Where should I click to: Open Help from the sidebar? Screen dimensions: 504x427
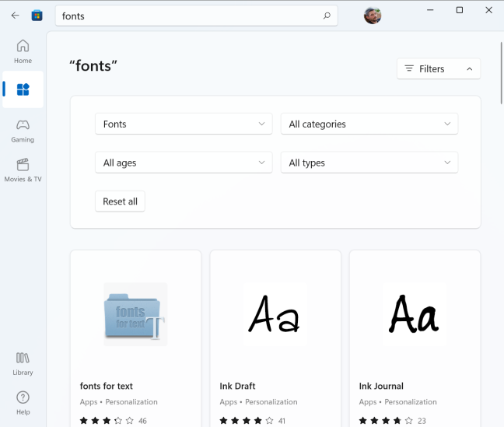(x=23, y=403)
